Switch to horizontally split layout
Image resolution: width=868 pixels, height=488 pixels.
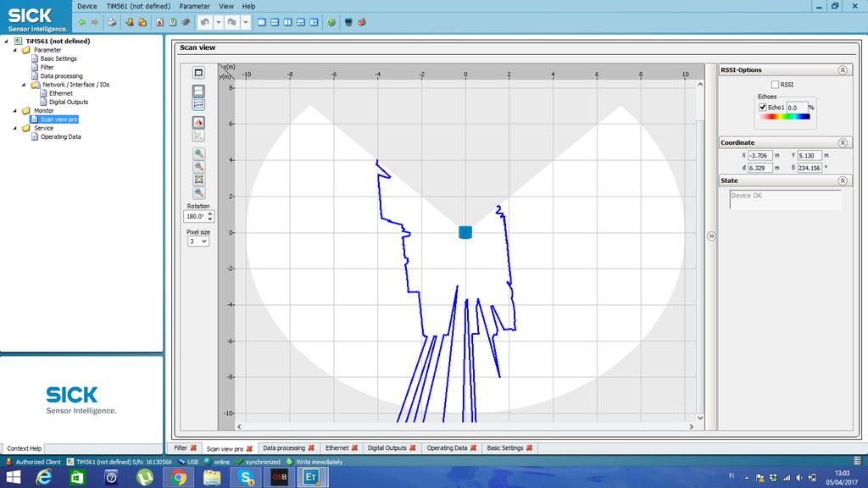point(275,22)
